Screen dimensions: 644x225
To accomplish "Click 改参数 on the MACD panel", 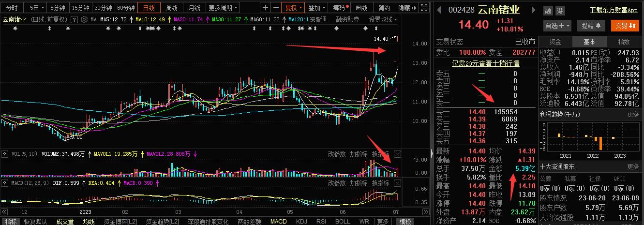I will click(x=337, y=183).
